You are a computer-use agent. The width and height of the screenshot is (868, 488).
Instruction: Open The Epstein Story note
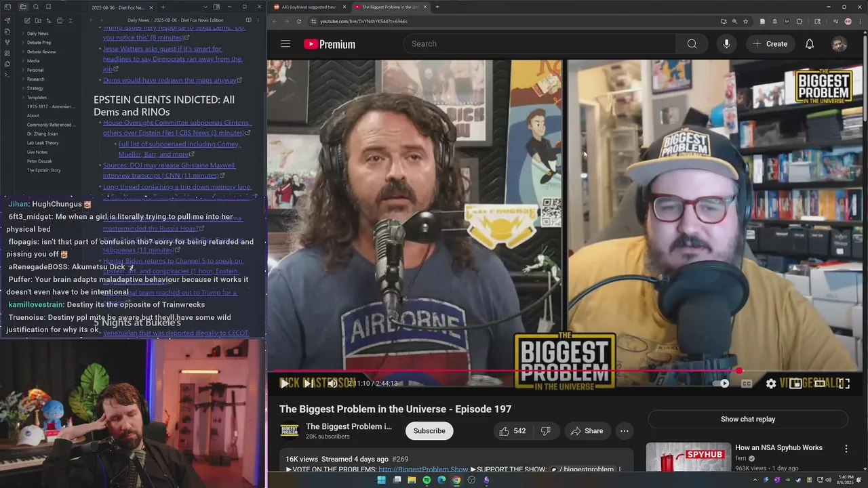click(43, 170)
